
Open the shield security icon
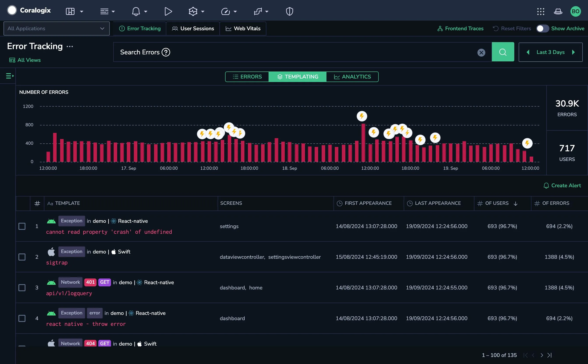coord(289,11)
